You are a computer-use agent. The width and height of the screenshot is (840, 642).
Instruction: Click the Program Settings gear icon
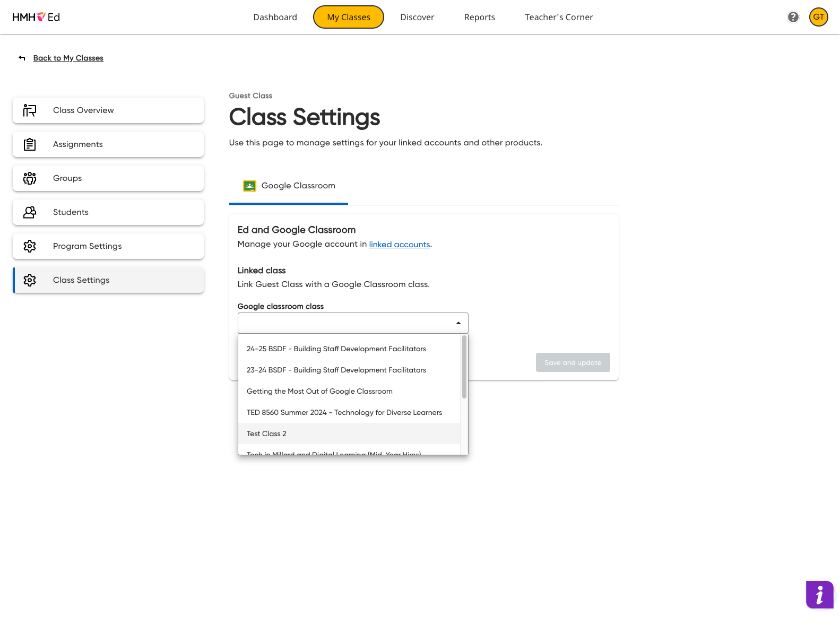30,246
